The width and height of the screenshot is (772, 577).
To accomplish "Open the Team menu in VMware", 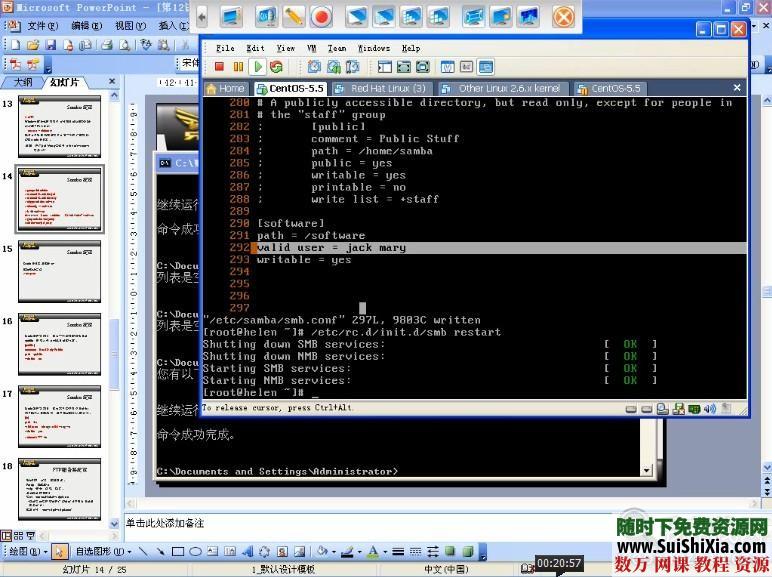I will click(337, 48).
